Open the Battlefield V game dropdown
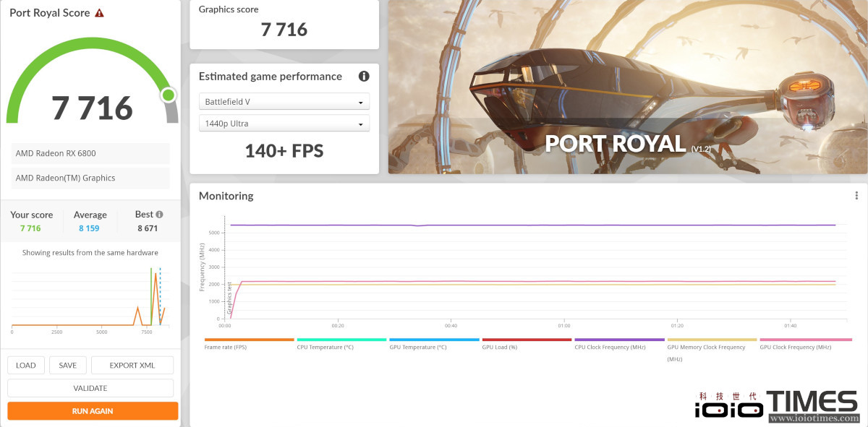 (284, 102)
